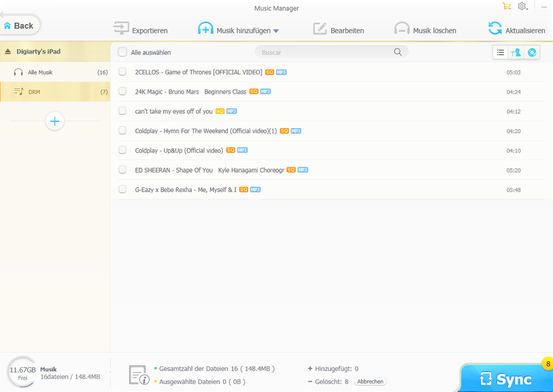This screenshot has width=553, height=392.
Task: Select checkbox for 2CELLOS Game of Thrones
Action: tap(122, 72)
